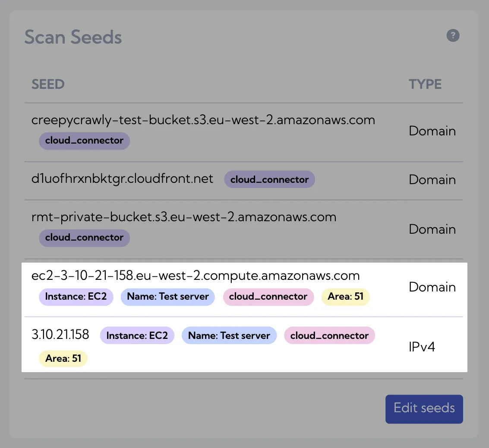Select the 3.10.21.158 IP address entry
The image size is (489, 448).
pos(60,334)
